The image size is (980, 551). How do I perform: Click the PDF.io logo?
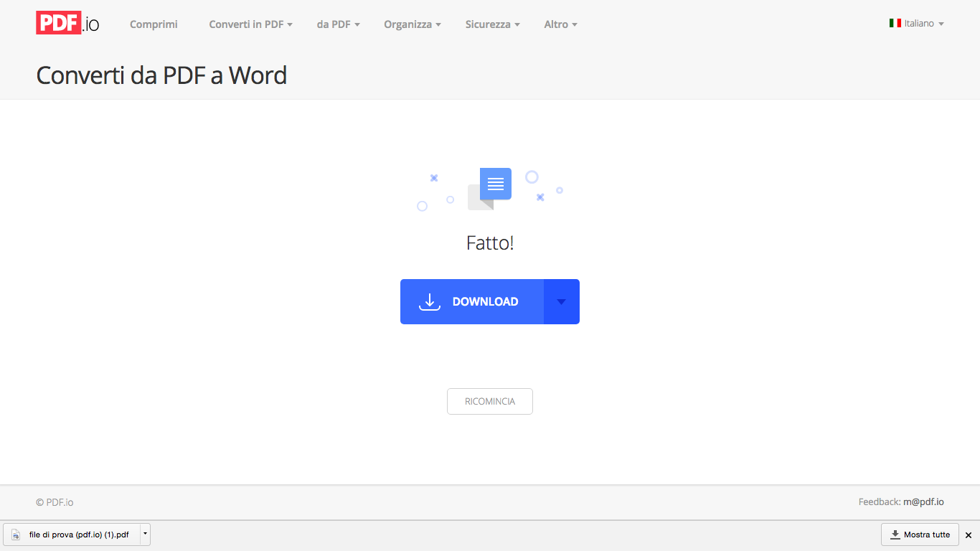pyautogui.click(x=67, y=23)
